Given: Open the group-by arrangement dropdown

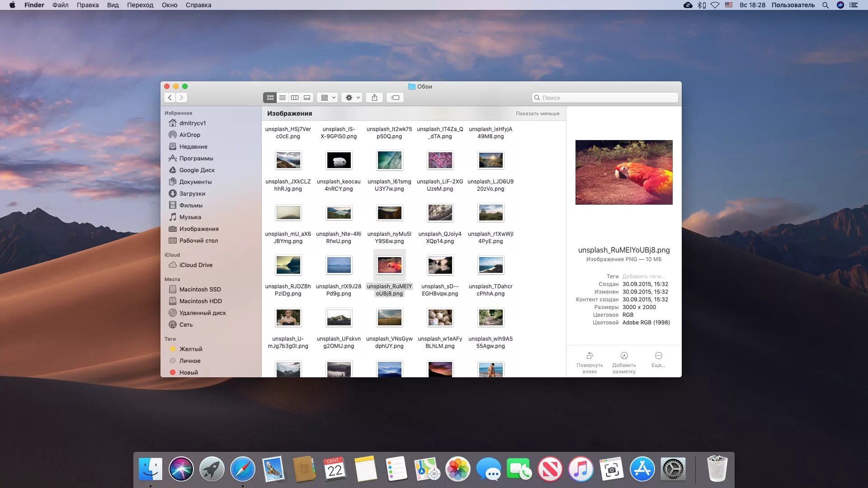Looking at the screenshot, I should [328, 98].
